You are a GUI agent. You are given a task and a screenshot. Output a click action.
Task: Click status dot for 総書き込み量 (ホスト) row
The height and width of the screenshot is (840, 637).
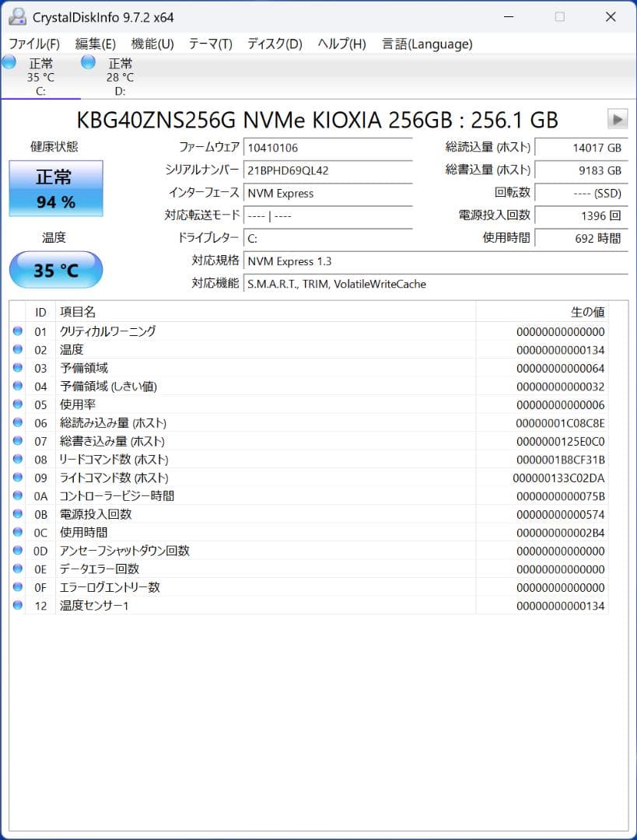pos(18,440)
